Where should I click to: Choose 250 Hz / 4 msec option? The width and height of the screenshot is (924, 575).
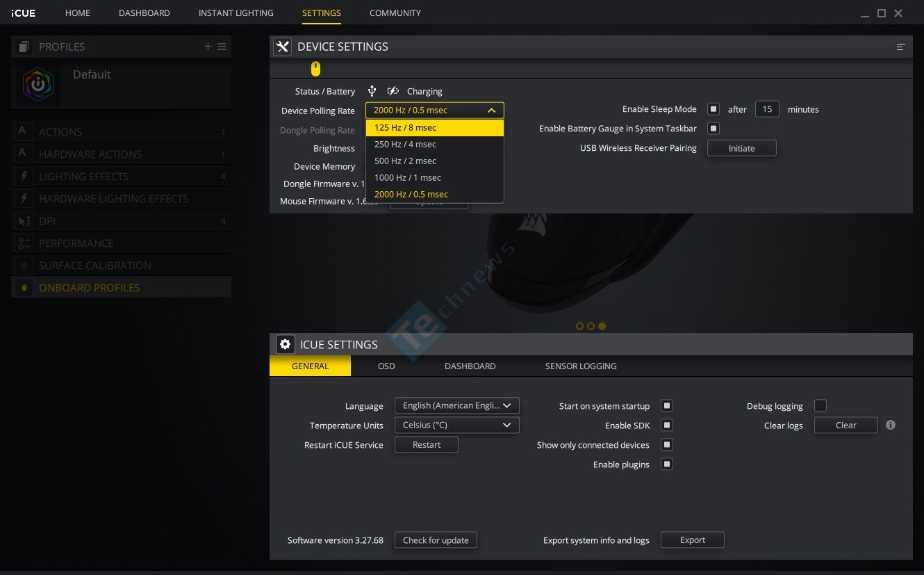click(435, 144)
